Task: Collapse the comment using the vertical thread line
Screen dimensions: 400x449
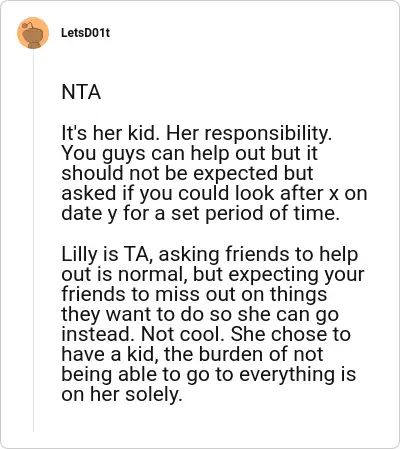Action: click(33, 241)
